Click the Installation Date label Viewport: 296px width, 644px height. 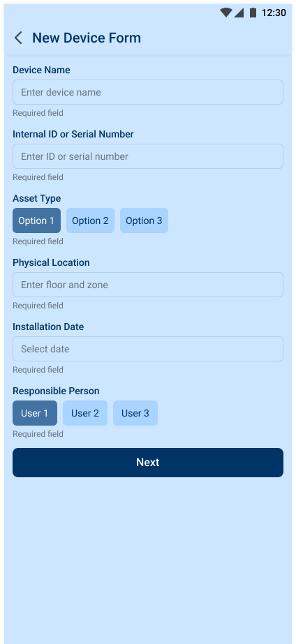tap(48, 327)
